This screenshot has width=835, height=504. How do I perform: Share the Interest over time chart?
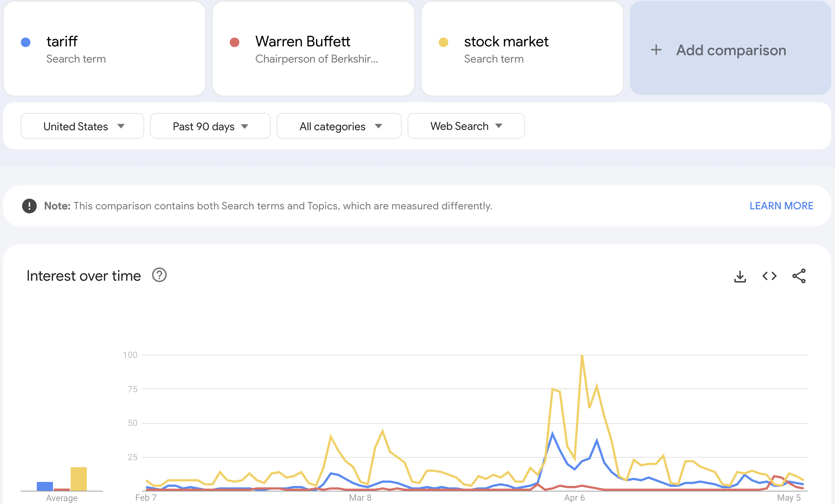[799, 276]
